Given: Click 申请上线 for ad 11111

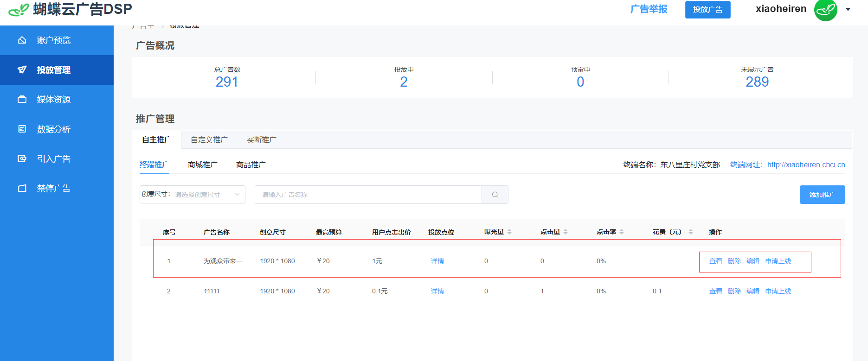Looking at the screenshot, I should (x=778, y=291).
